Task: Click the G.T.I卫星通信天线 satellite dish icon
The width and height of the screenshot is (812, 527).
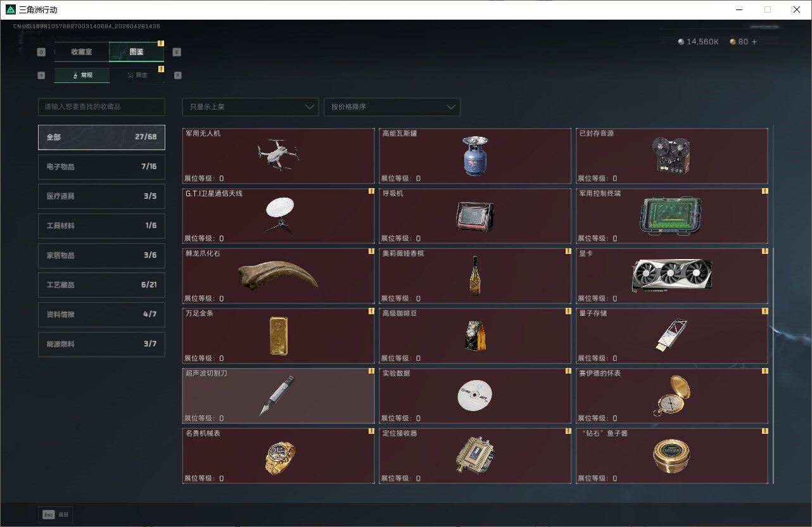Action: point(279,216)
